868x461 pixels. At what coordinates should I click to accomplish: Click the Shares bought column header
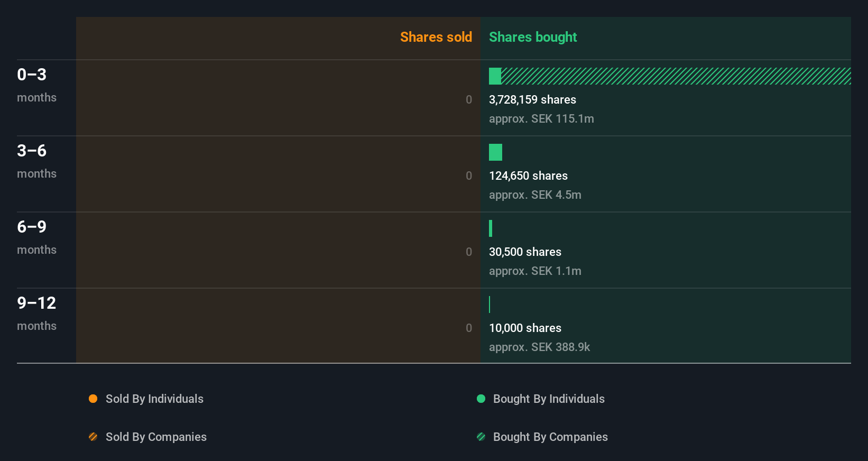coord(533,37)
